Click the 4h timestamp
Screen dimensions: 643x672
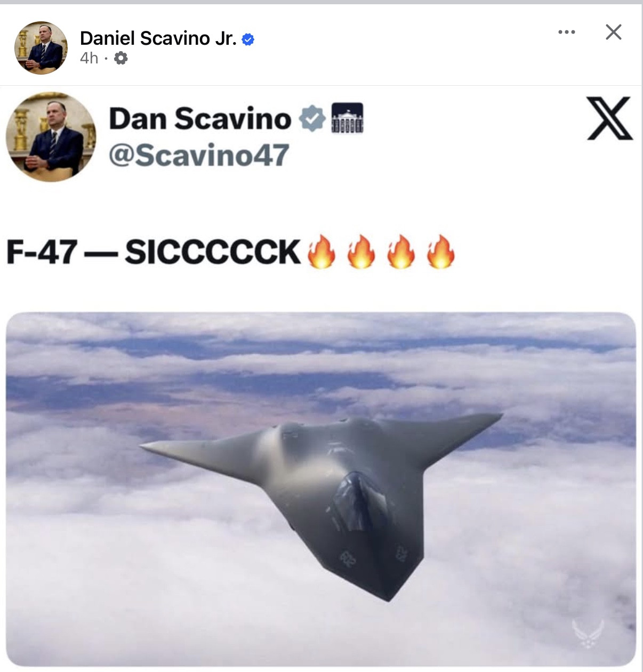89,58
